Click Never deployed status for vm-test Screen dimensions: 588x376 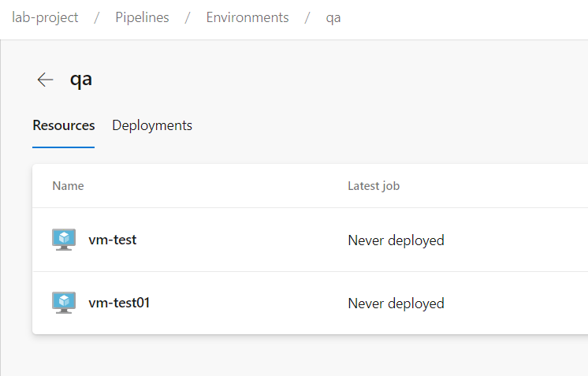(x=396, y=240)
